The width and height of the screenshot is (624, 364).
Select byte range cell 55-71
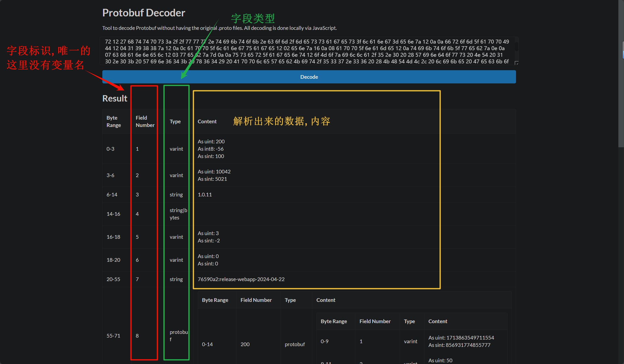tap(113, 336)
